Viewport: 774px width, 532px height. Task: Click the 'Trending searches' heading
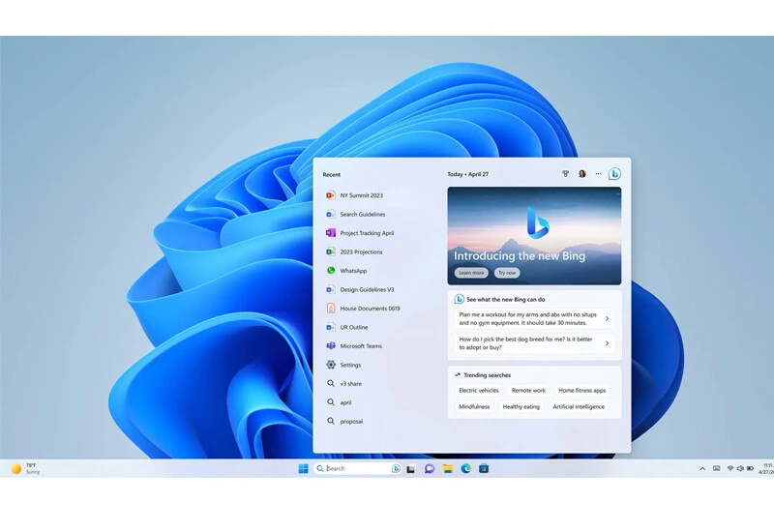pos(488,375)
